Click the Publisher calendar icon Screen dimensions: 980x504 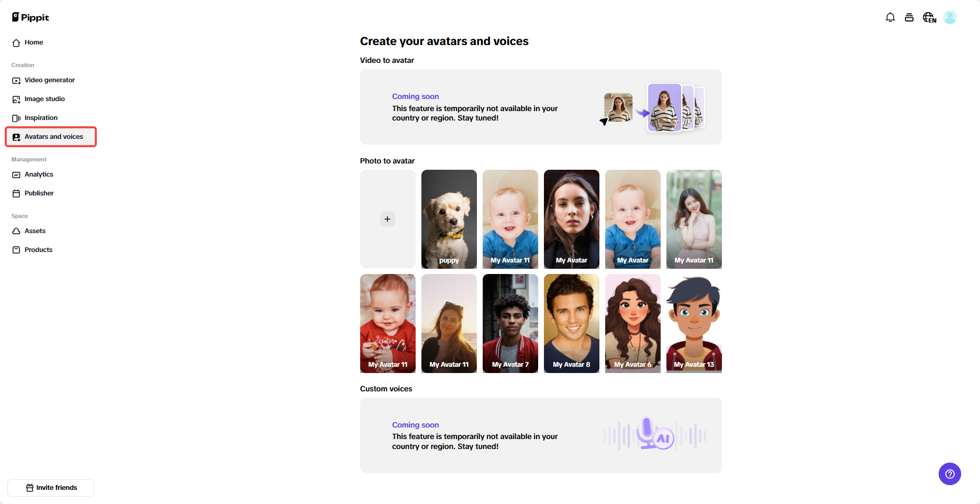(x=16, y=194)
